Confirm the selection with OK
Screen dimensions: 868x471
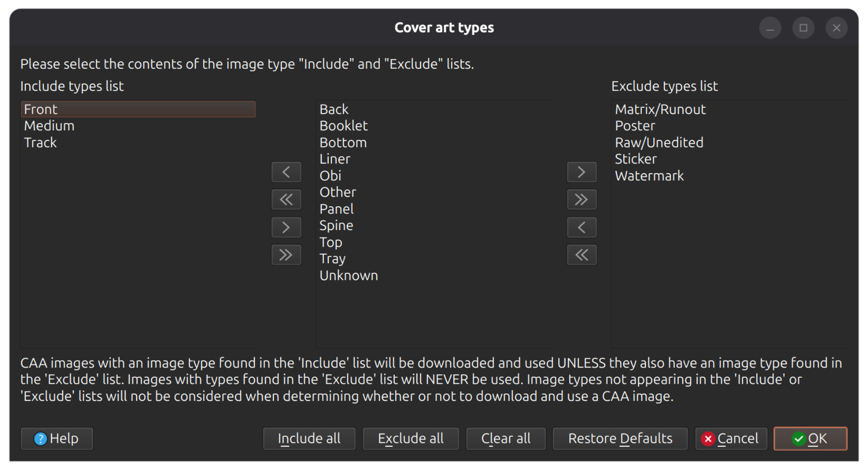pyautogui.click(x=810, y=438)
